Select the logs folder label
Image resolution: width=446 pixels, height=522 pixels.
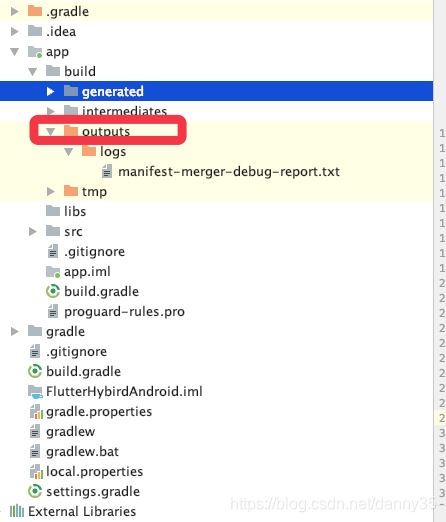pyautogui.click(x=113, y=152)
